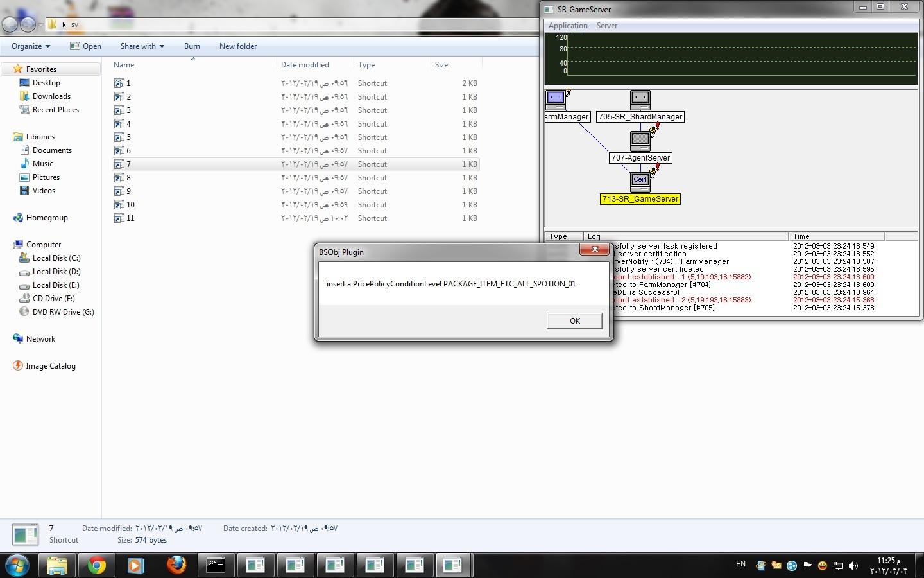Open the Server menu in SR_GameServer

pyautogui.click(x=606, y=26)
